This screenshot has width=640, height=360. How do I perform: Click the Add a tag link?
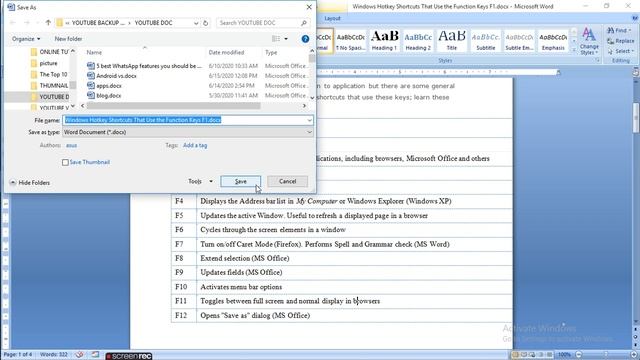195,145
